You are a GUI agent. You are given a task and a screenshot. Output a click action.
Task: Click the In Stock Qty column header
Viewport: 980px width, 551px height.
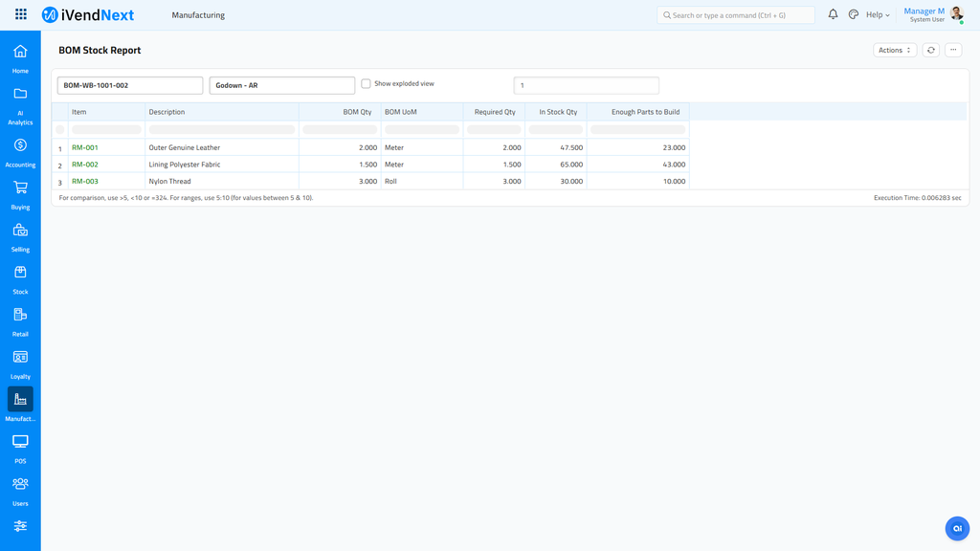[556, 112]
